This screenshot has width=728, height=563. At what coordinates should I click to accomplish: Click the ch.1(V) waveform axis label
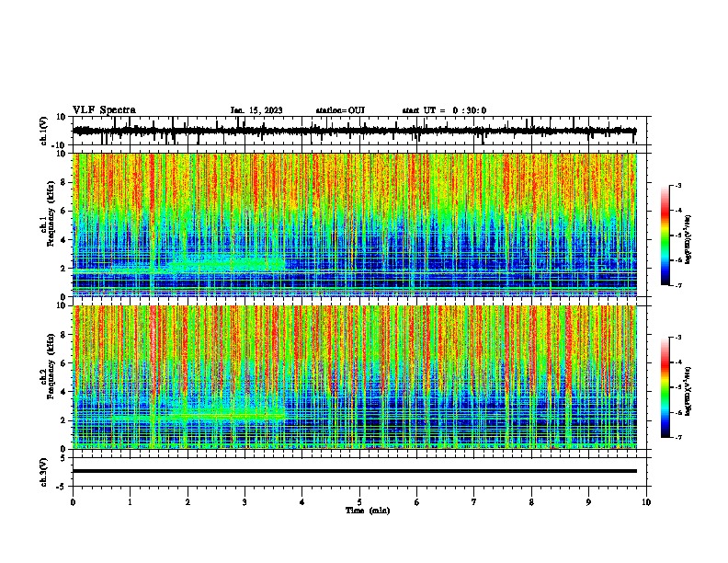(x=44, y=131)
